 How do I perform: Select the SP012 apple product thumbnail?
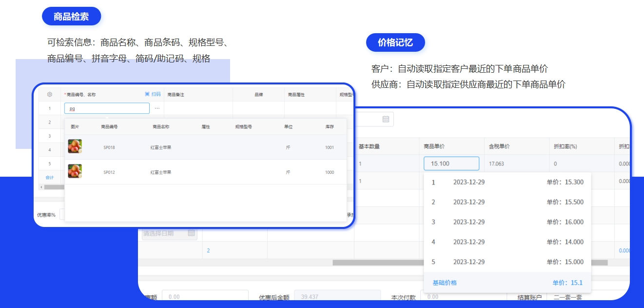75,171
